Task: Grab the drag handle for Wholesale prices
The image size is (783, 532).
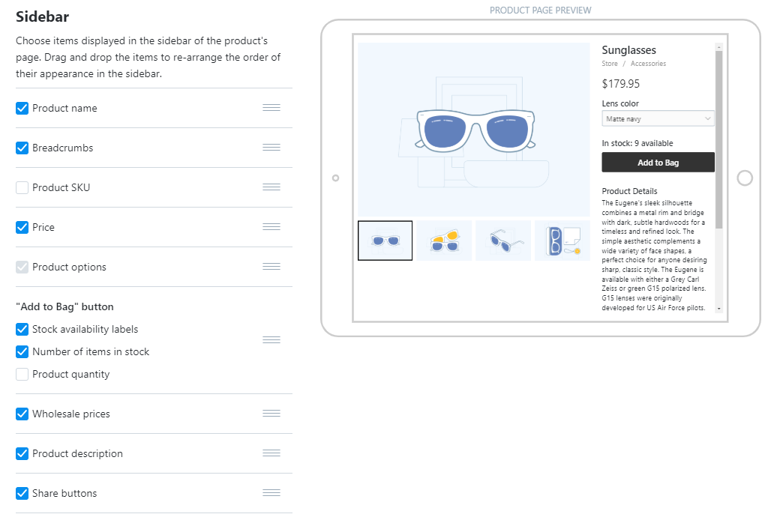Action: (271, 413)
